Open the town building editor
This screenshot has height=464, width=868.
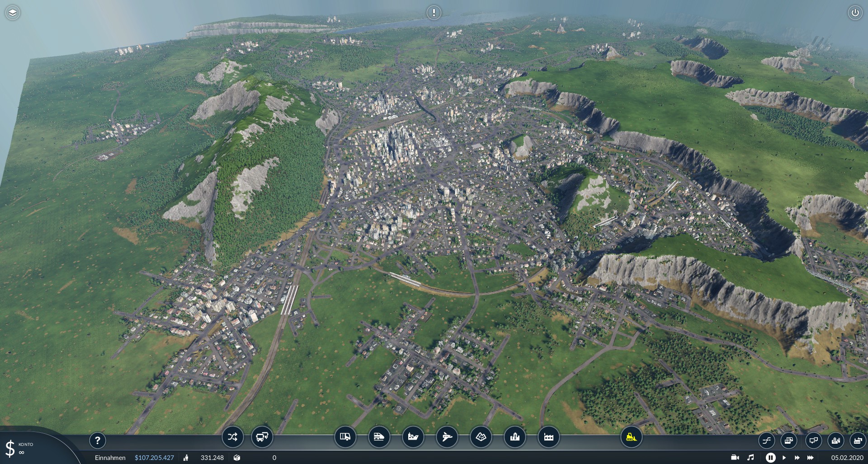[514, 437]
